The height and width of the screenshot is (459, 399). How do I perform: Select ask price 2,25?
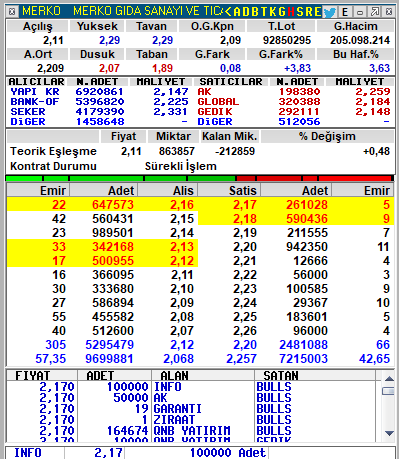point(245,317)
